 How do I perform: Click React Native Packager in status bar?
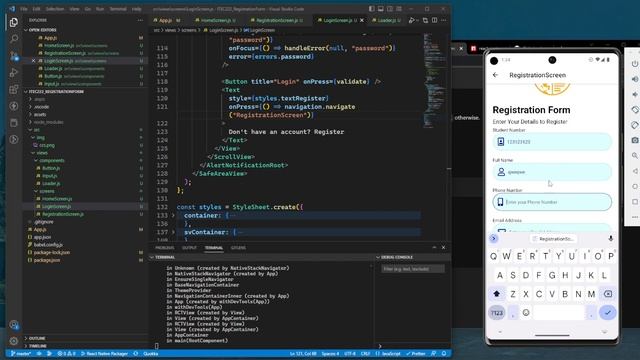tap(105, 353)
